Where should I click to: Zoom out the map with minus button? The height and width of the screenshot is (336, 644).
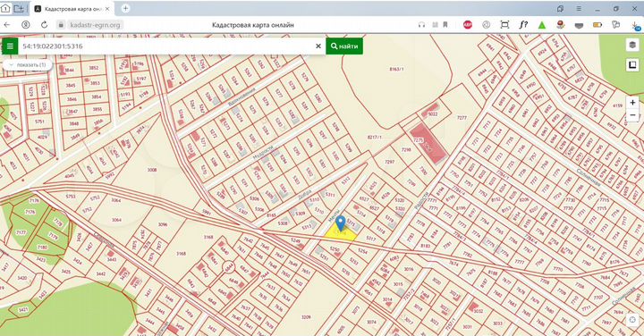coord(632,115)
